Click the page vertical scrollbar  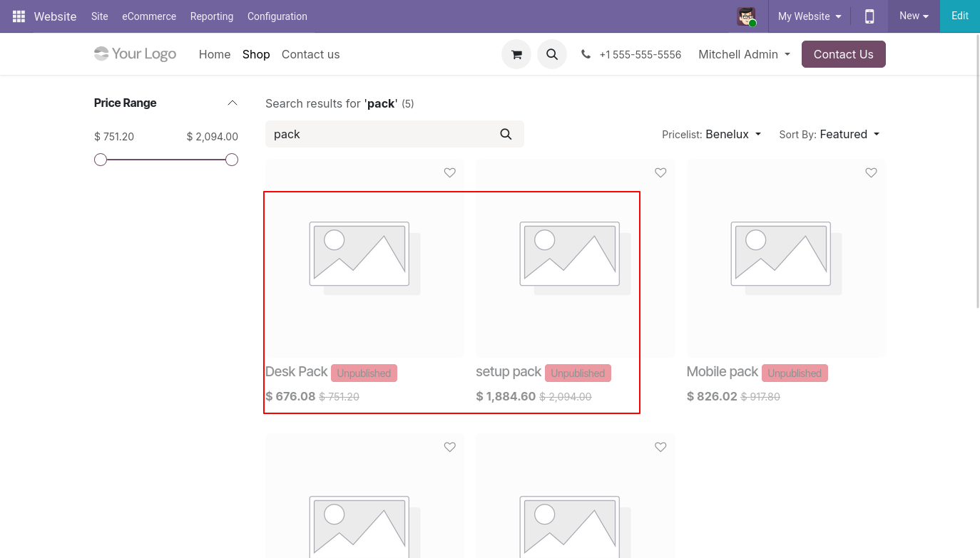click(976, 171)
